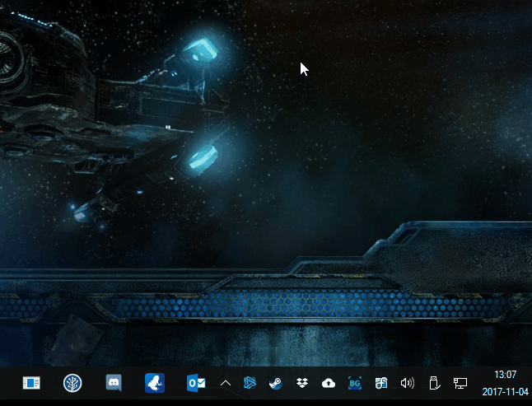The image size is (532, 406).
Task: Open Discord from the taskbar
Action: 114,383
